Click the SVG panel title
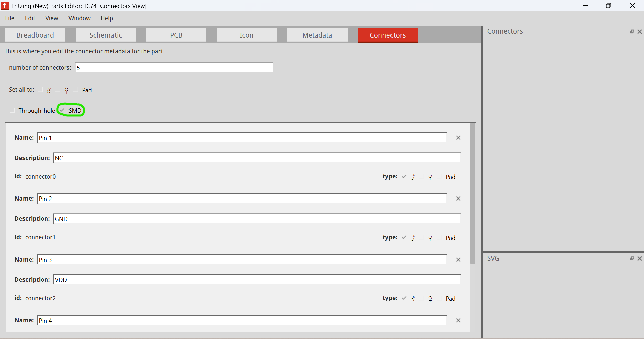Image resolution: width=644 pixels, height=339 pixels. click(x=493, y=258)
